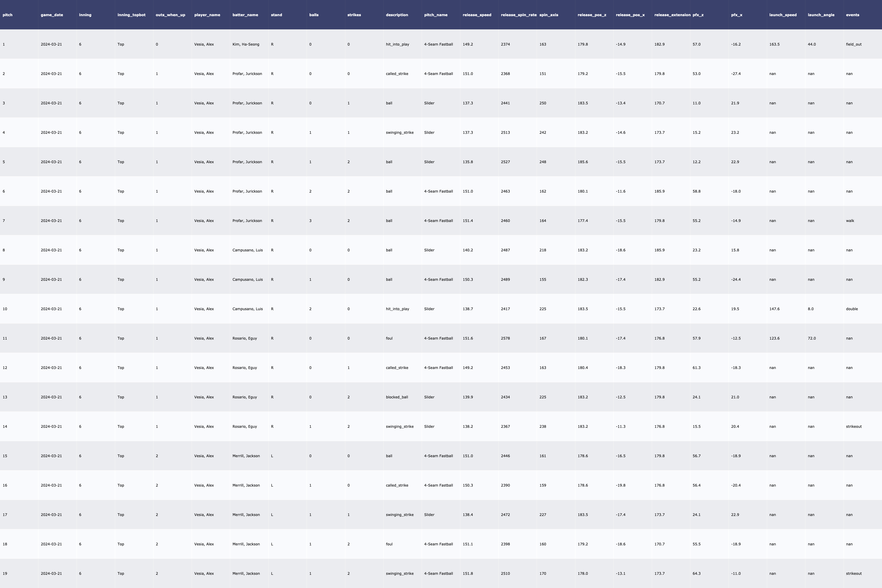
Task: Select the description header cell
Action: tap(397, 15)
